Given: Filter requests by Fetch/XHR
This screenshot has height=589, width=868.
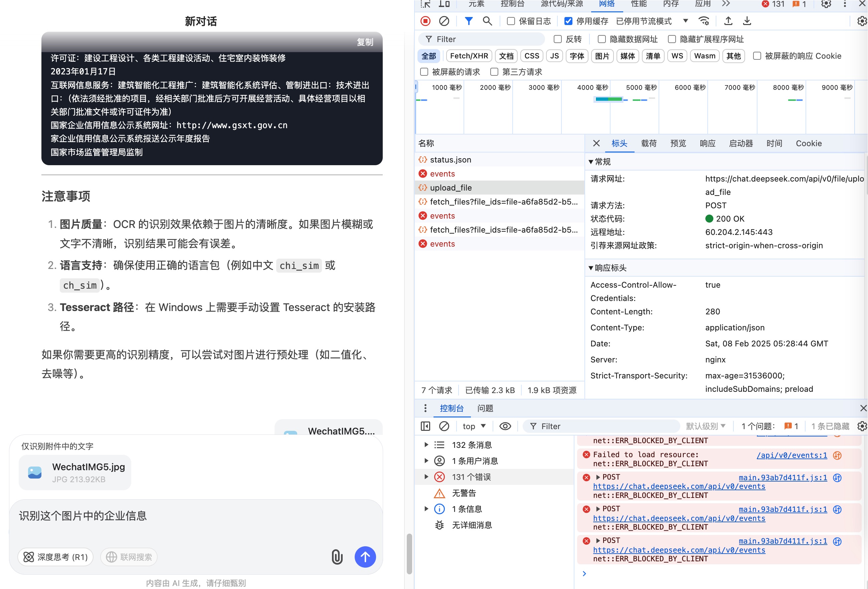Looking at the screenshot, I should [469, 56].
